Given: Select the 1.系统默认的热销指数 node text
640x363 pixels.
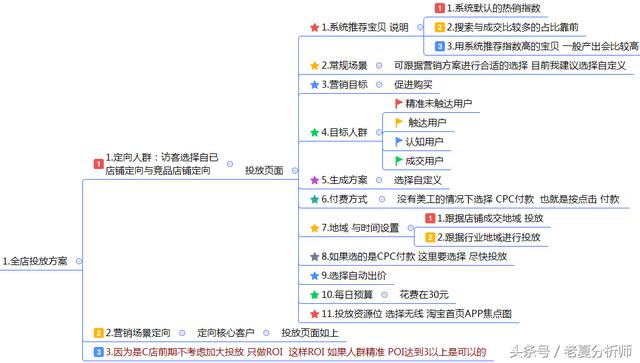Looking at the screenshot, I should 494,8.
